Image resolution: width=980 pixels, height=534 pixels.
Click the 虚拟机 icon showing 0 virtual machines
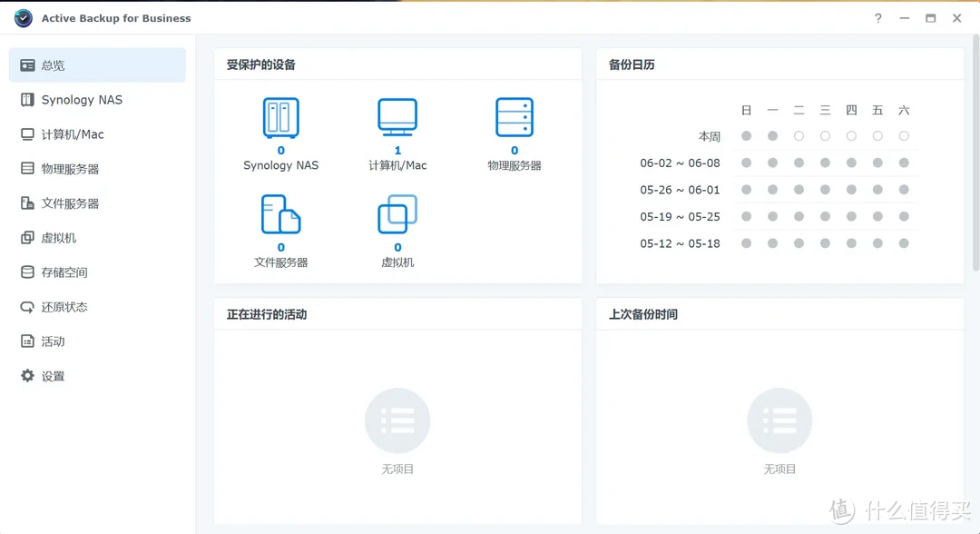[397, 215]
